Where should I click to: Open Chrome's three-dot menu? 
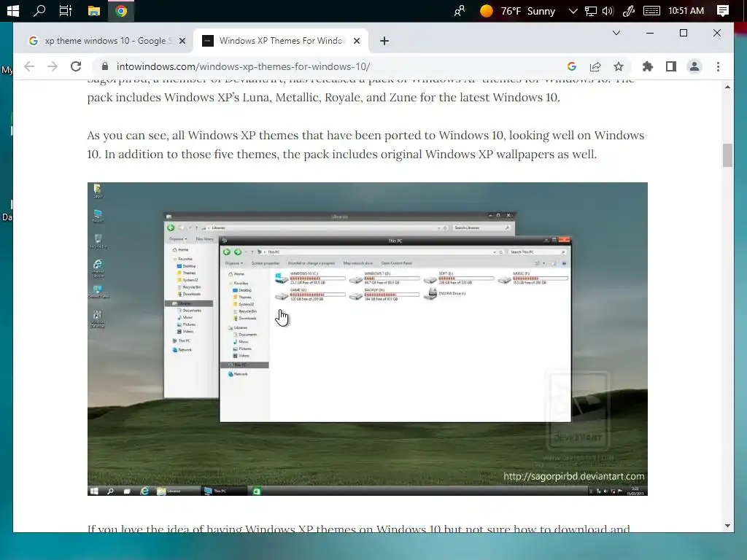[718, 66]
